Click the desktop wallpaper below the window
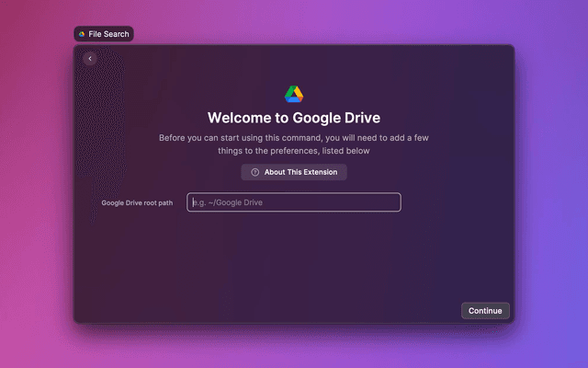 [x=294, y=347]
